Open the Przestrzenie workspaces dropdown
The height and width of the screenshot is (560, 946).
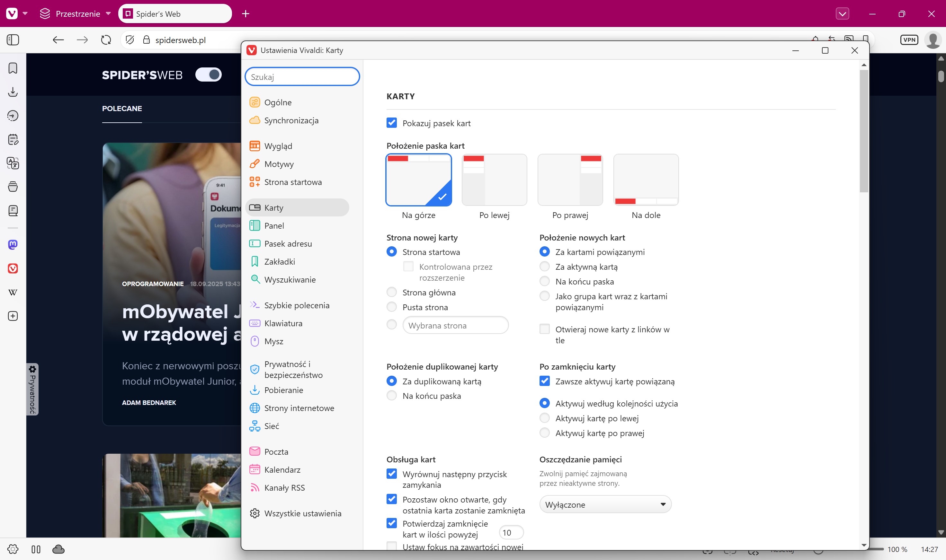pos(75,13)
